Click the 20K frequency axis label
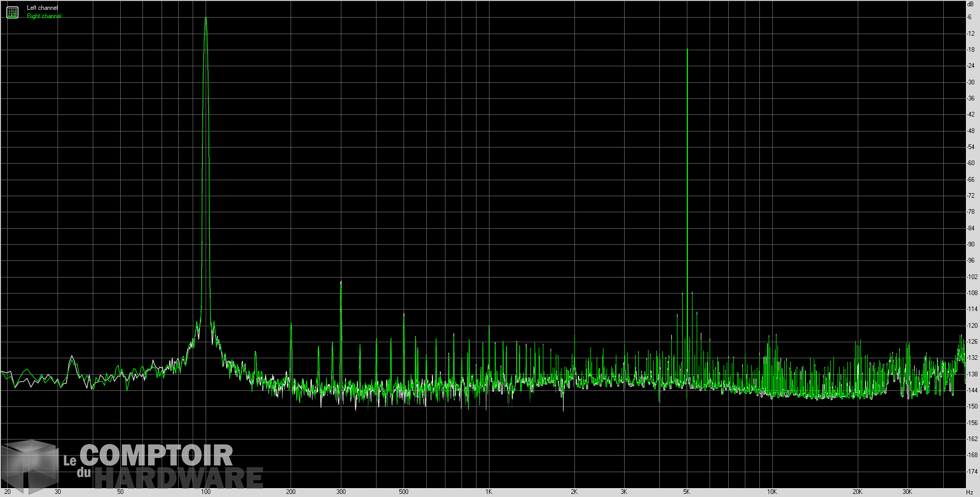Viewport: 980px width, 497px height. [x=858, y=492]
